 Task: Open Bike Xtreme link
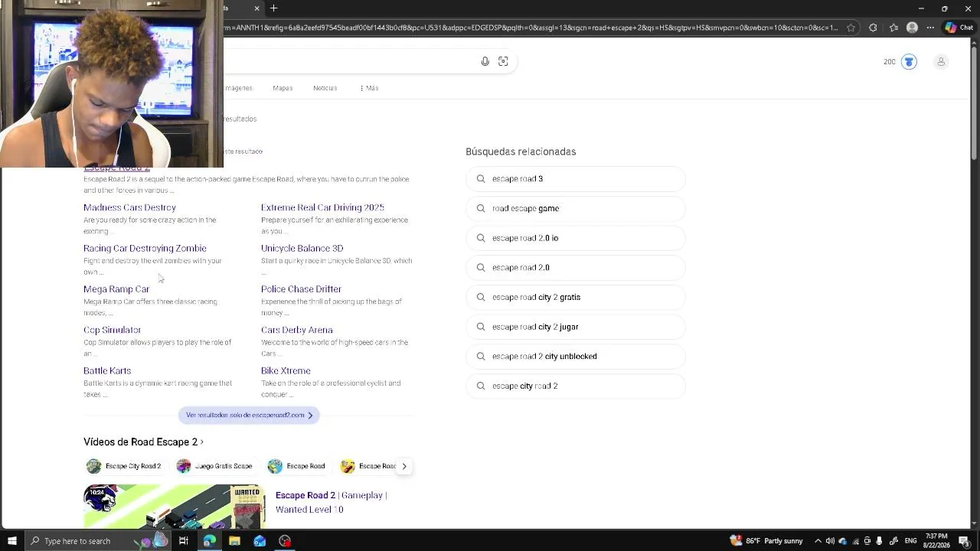(286, 370)
